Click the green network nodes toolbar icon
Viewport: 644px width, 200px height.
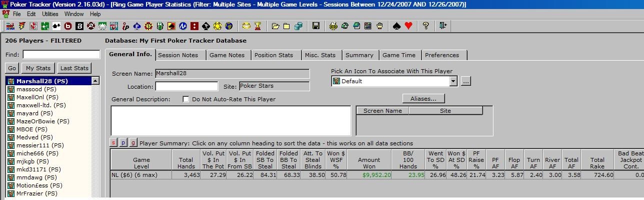point(45,26)
